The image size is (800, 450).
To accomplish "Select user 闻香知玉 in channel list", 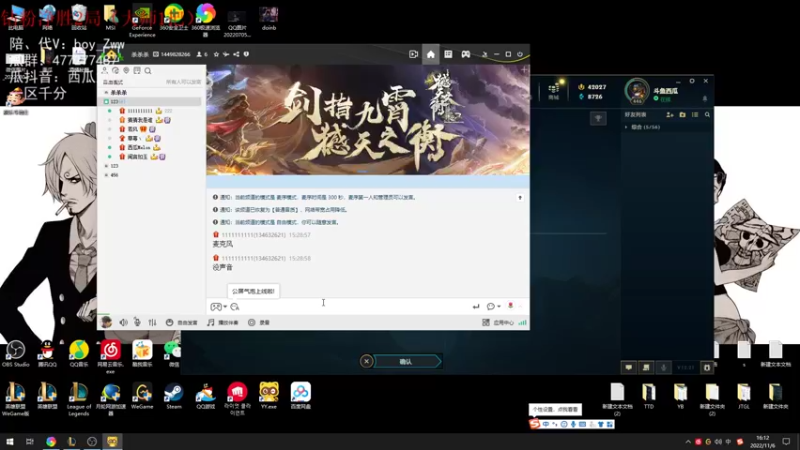I will click(138, 157).
